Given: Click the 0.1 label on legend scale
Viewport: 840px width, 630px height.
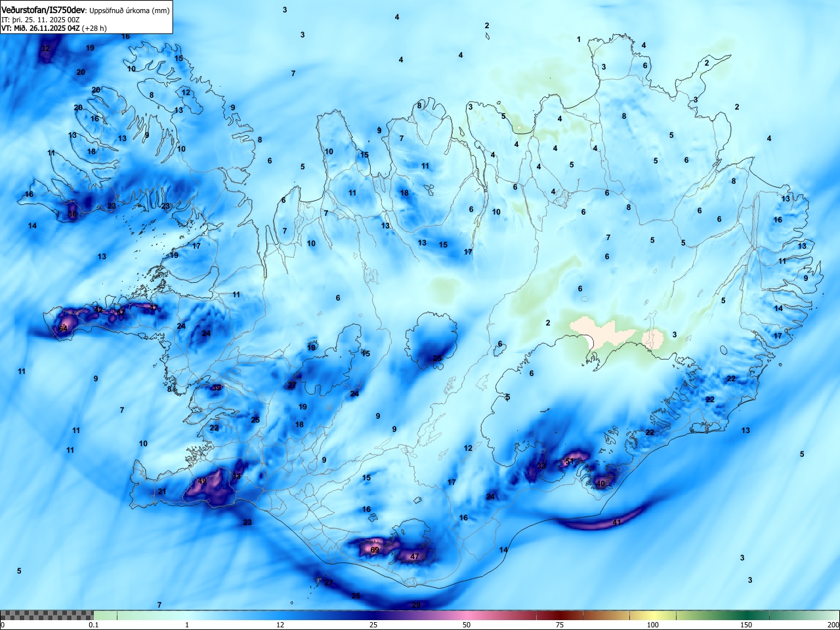Looking at the screenshot, I should click(94, 625).
